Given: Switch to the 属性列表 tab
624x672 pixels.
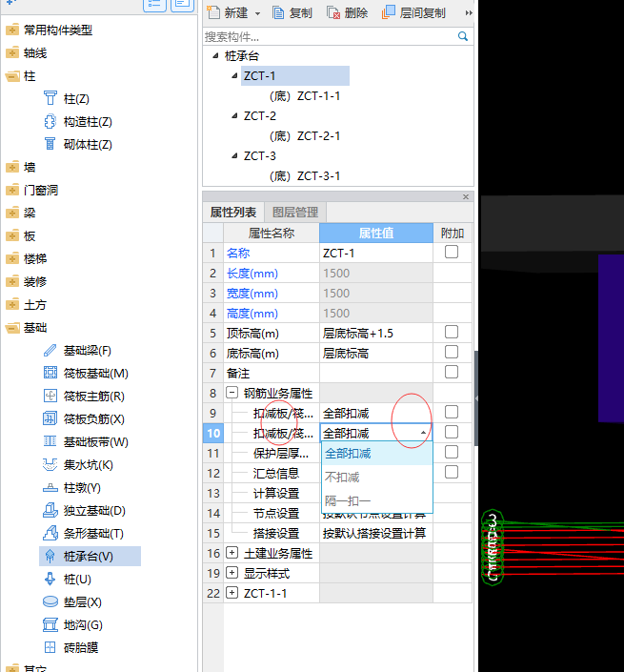Looking at the screenshot, I should pos(233,213).
